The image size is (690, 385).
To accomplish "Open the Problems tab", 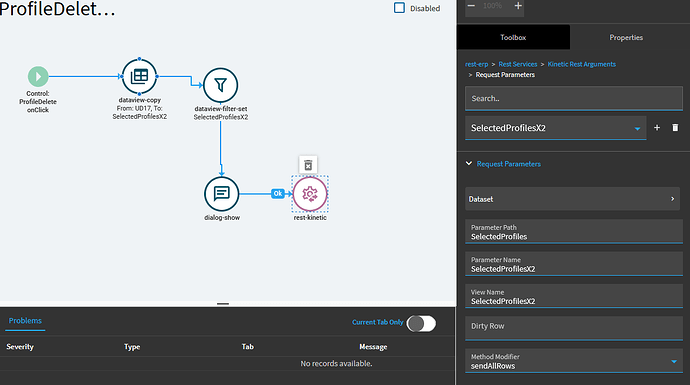I will click(x=25, y=321).
